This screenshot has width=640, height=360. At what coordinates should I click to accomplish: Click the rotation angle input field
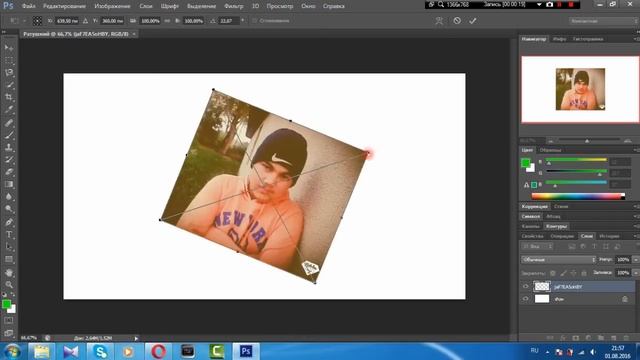click(x=228, y=20)
